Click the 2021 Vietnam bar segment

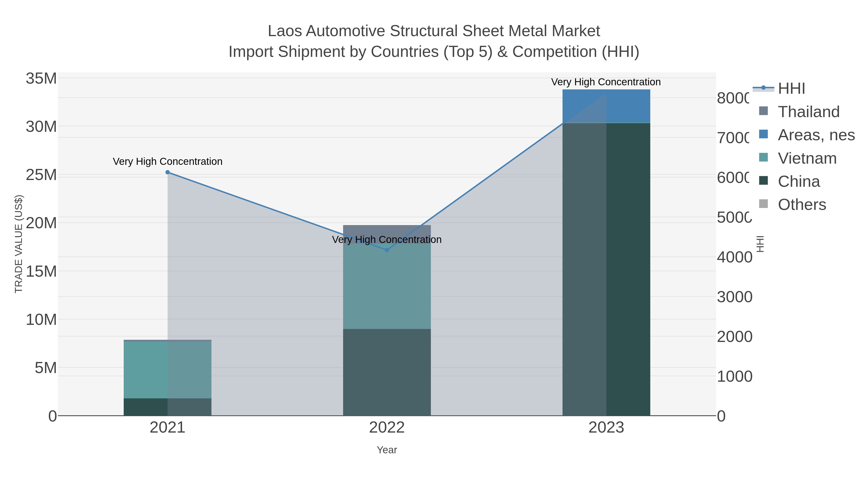tap(168, 370)
